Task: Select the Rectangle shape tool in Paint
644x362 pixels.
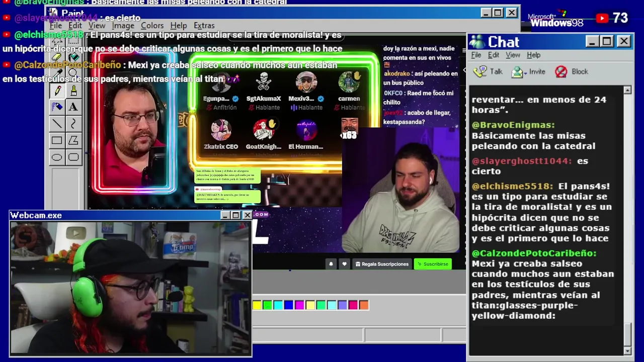Action: tap(57, 141)
